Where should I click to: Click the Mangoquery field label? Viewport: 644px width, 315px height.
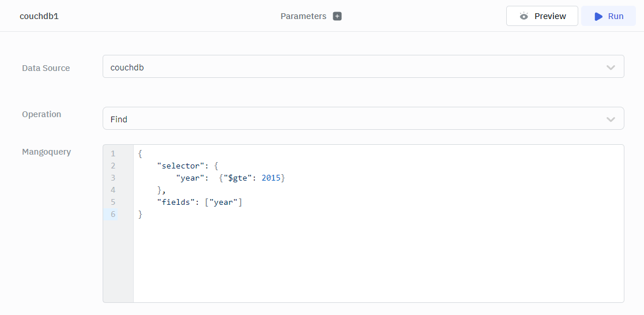coord(46,152)
